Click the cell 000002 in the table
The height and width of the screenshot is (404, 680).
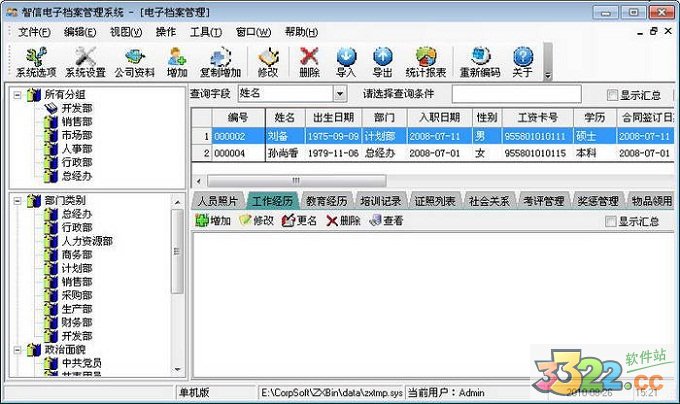coord(238,137)
